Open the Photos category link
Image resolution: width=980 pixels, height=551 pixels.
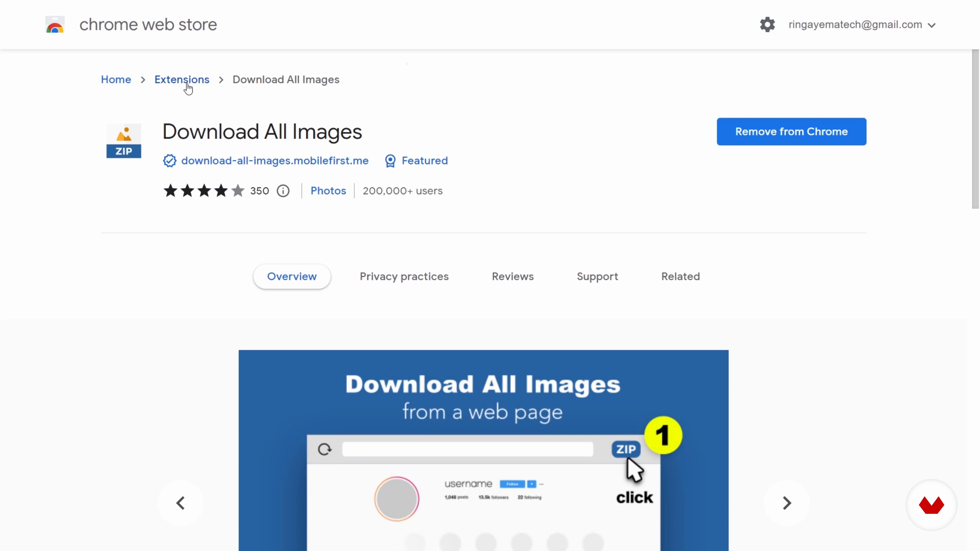coord(328,191)
